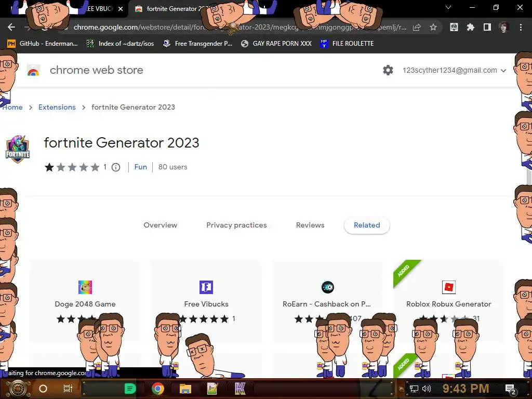The width and height of the screenshot is (532, 399).
Task: Launch Google Chrome from the taskbar
Action: click(158, 389)
